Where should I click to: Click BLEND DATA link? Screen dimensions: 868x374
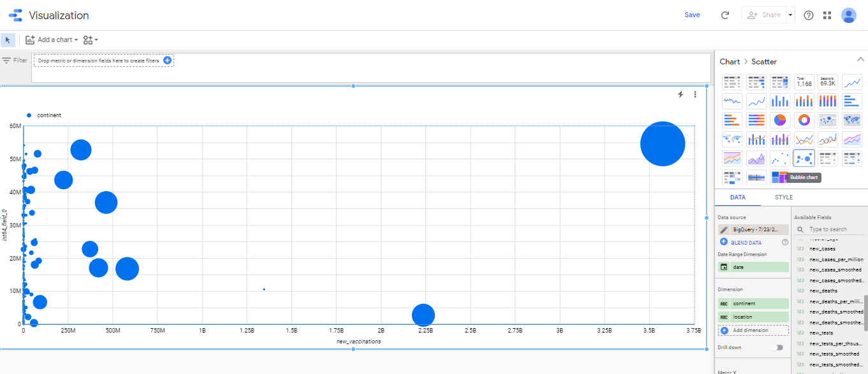(x=746, y=242)
